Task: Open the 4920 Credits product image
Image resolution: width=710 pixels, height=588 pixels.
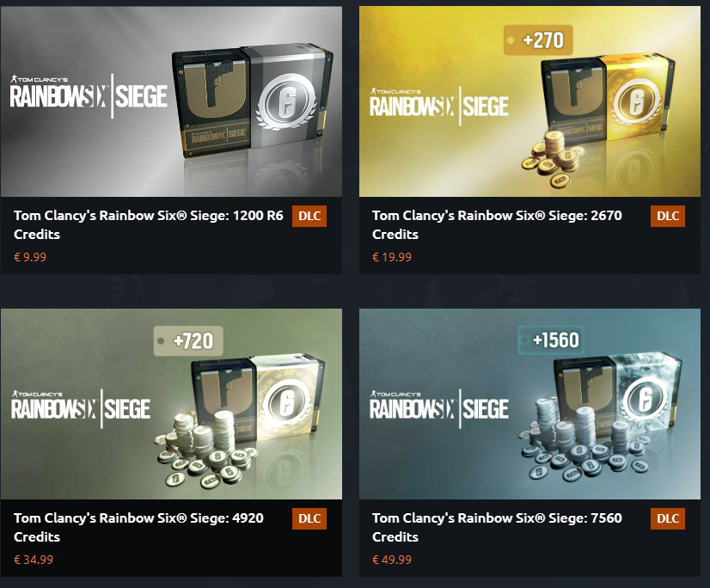Action: [x=171, y=404]
